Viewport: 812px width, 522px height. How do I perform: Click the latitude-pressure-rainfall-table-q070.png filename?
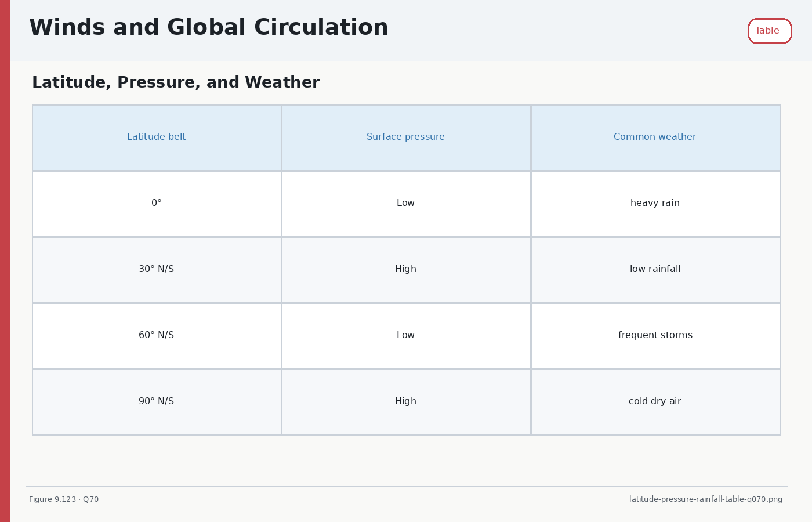point(706,499)
